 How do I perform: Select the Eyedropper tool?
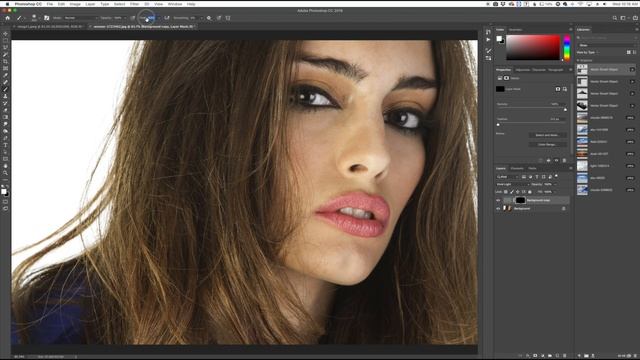pyautogui.click(x=5, y=76)
